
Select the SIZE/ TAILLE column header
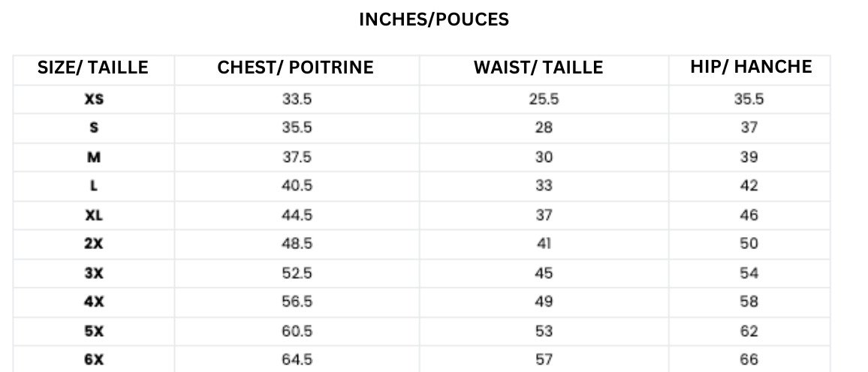93,67
